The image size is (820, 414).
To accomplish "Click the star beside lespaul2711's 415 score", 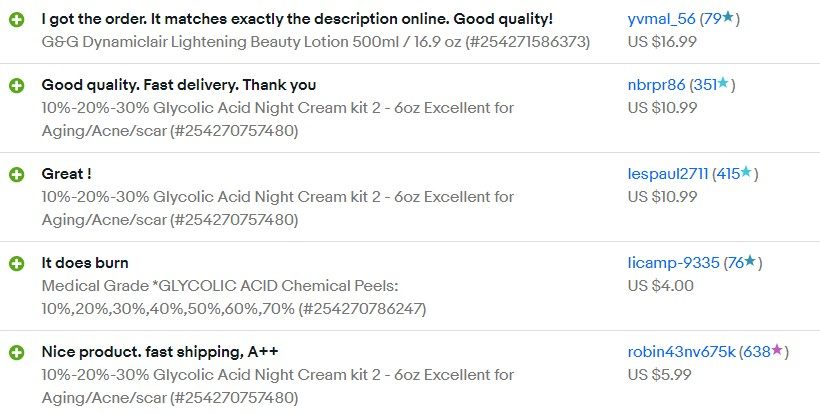I will point(747,173).
